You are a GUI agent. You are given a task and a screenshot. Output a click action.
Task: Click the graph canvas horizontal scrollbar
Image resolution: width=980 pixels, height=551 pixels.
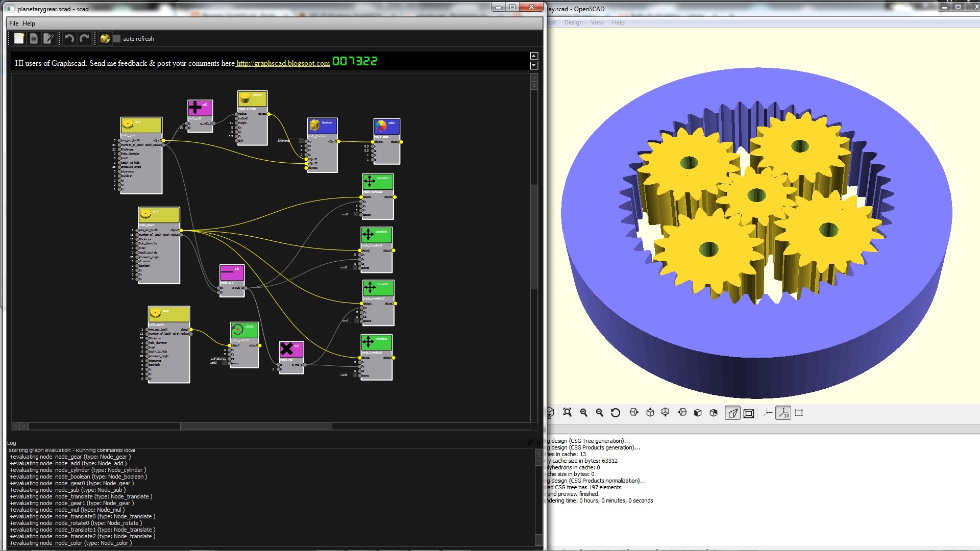point(255,426)
